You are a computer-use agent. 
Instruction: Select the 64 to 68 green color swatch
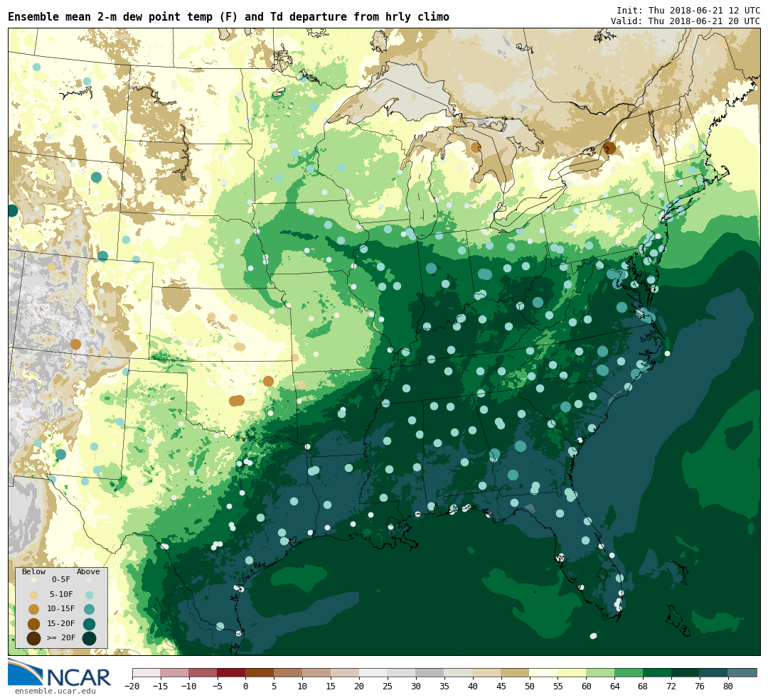pyautogui.click(x=629, y=672)
